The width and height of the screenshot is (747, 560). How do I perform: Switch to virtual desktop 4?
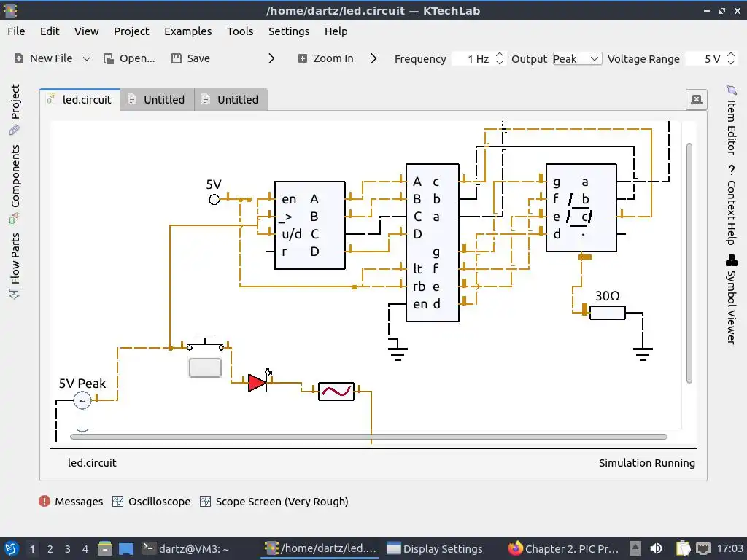click(85, 549)
